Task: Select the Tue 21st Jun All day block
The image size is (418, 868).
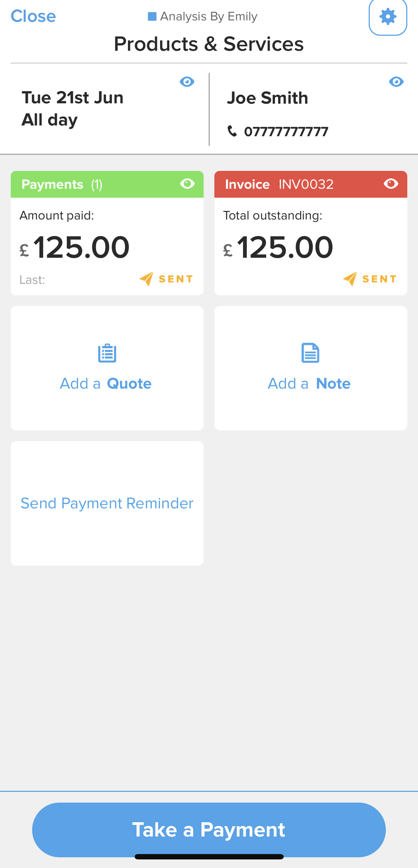Action: click(73, 109)
